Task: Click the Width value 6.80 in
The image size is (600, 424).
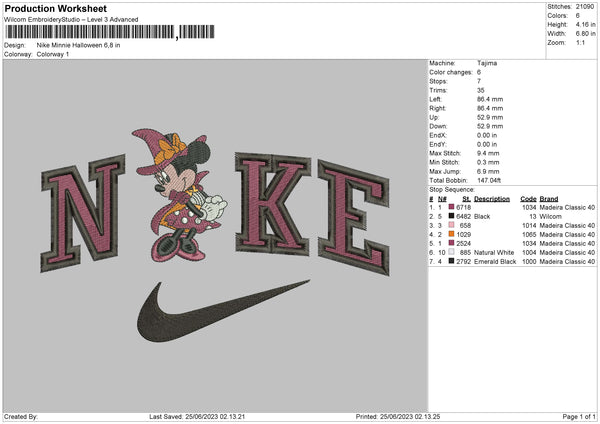Action: pos(585,34)
